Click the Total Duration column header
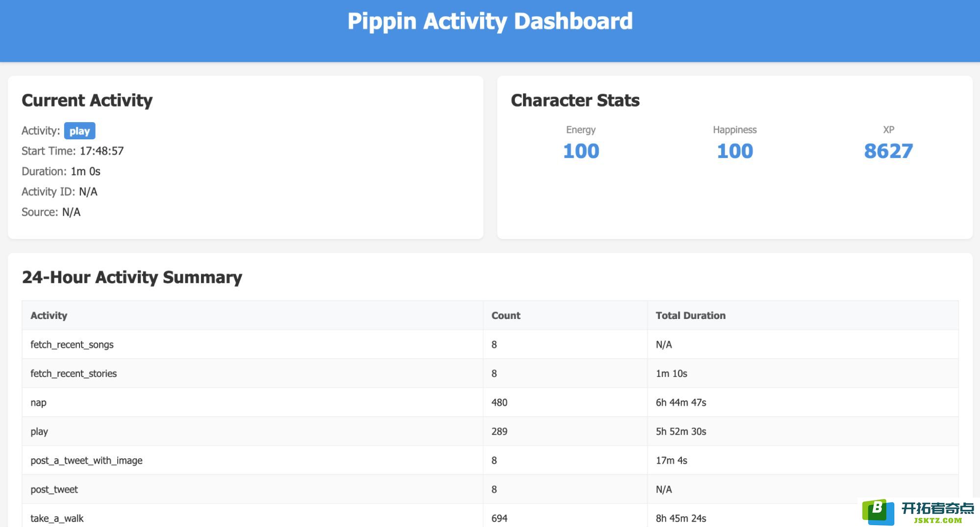Image resolution: width=980 pixels, height=527 pixels. click(x=690, y=316)
